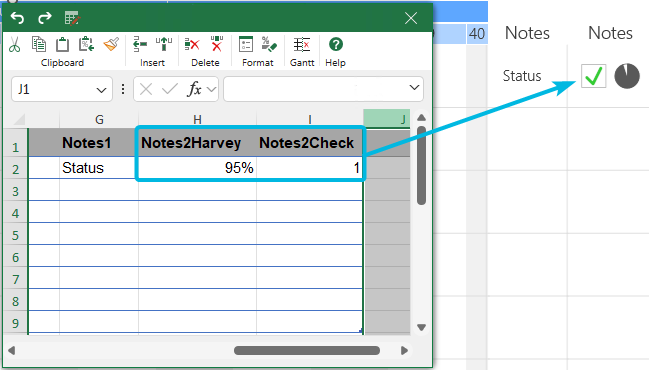Select row 9 header
Image resolution: width=649 pixels, height=370 pixels.
pos(16,323)
